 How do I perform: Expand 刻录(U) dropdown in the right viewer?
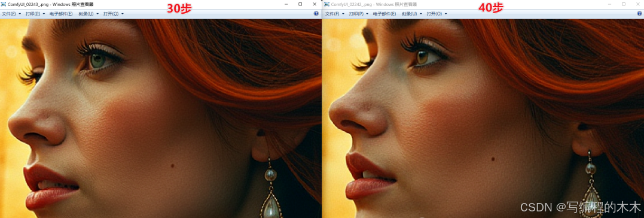[x=412, y=14]
